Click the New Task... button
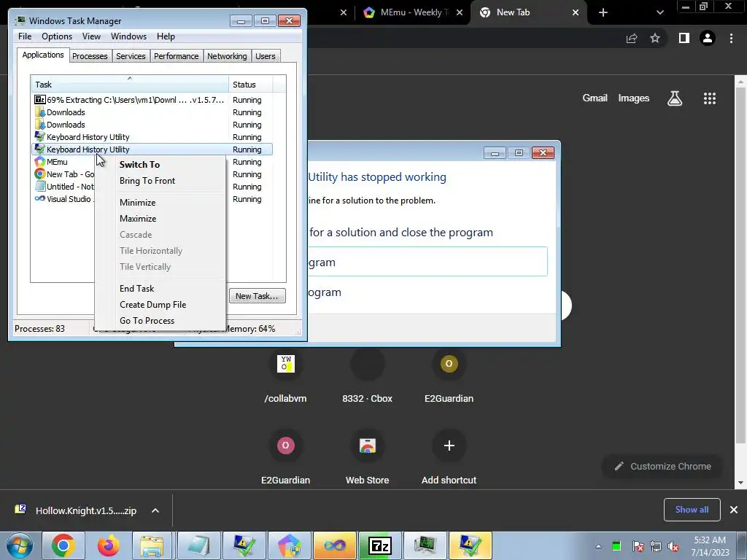Viewport: 747px width, 560px height. click(x=258, y=296)
